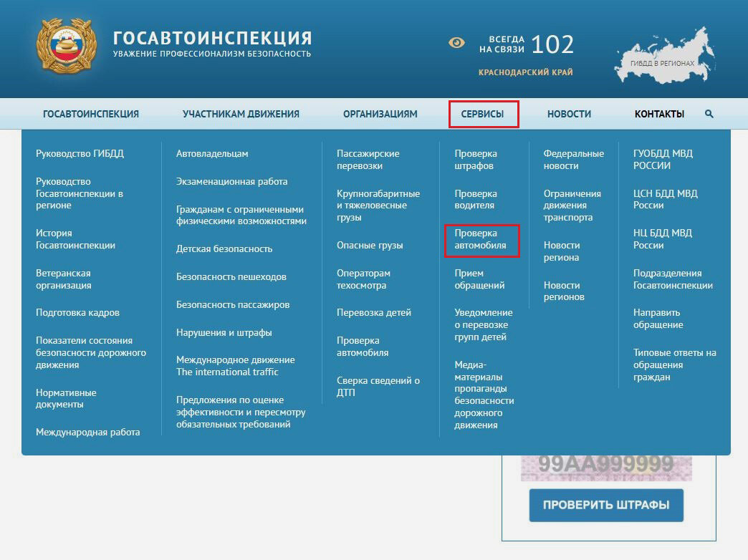Open Опасные грузы
The height and width of the screenshot is (560, 748).
[x=370, y=245]
